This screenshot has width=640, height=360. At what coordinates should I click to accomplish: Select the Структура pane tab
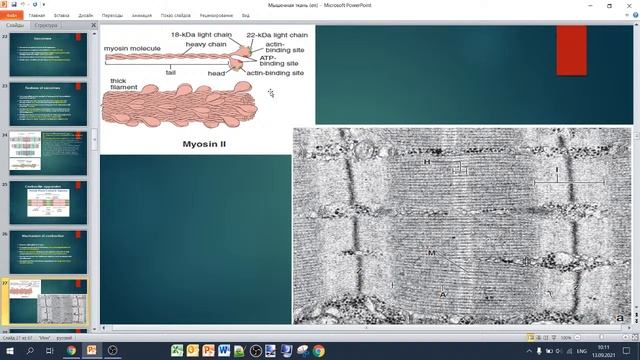point(46,25)
